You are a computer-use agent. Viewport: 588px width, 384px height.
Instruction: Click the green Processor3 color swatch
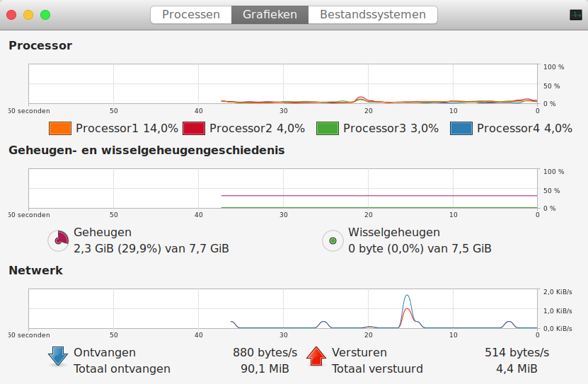pos(328,128)
